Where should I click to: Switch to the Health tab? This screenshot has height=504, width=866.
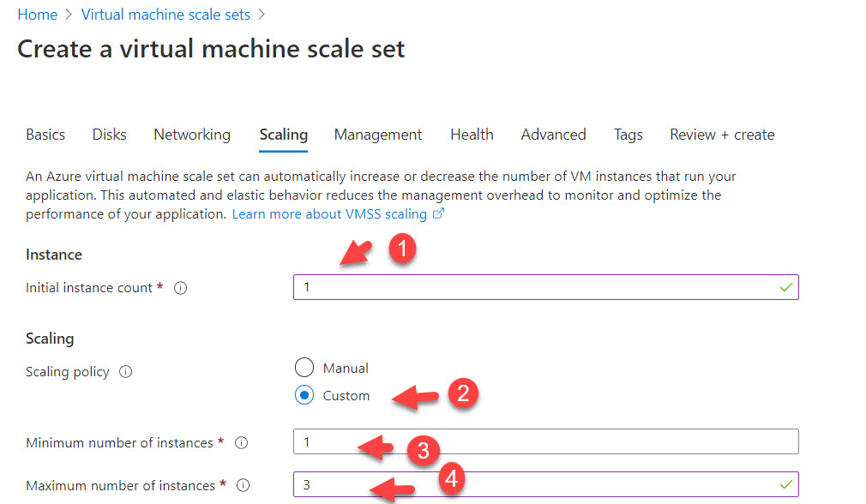(x=472, y=135)
